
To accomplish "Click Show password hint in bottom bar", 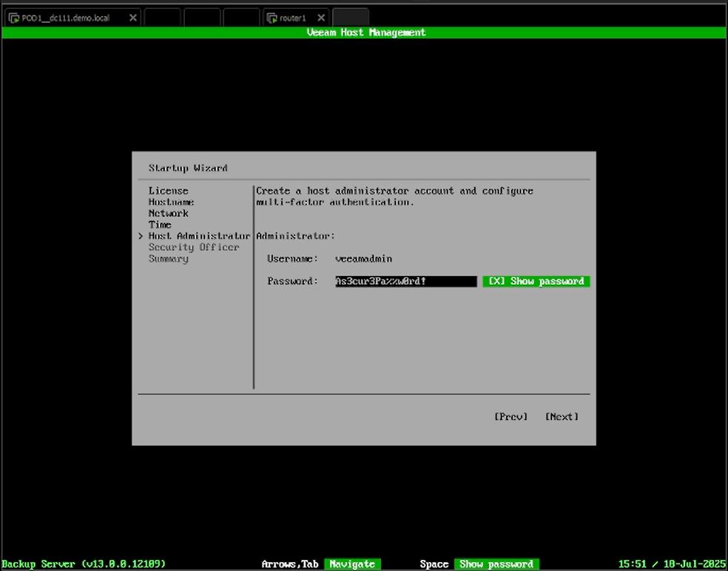I will 496,564.
